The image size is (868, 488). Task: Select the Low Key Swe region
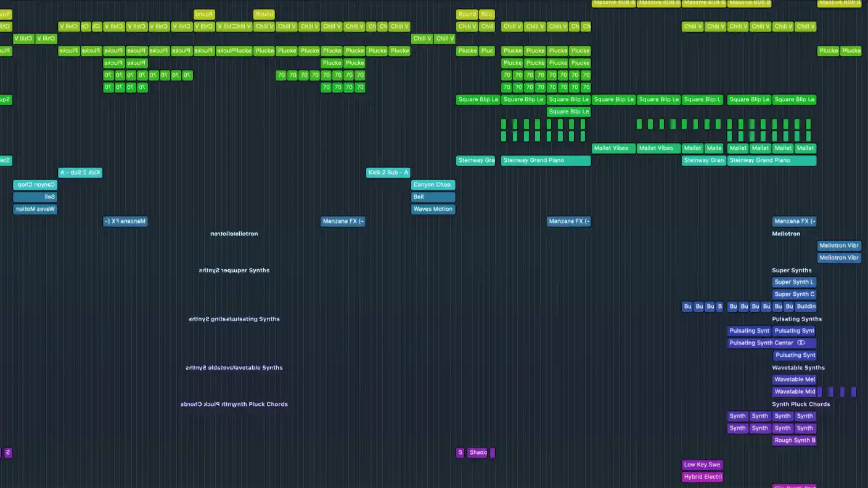coord(702,465)
